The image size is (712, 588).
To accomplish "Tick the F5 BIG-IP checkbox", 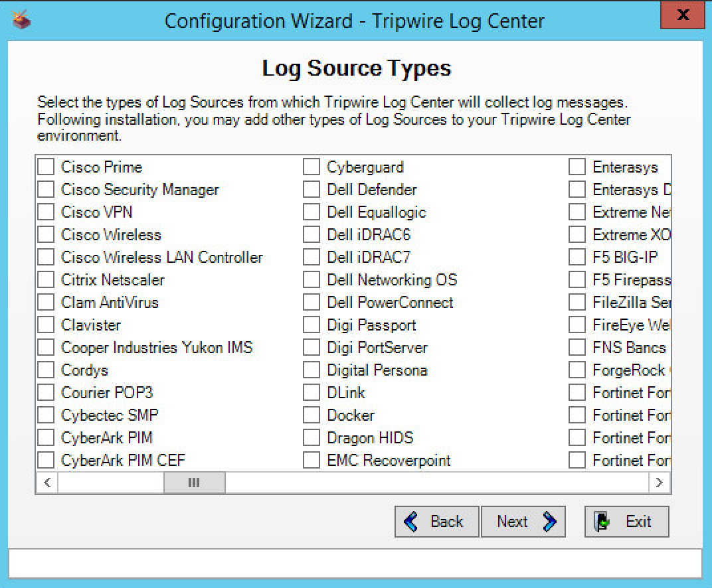I will coord(577,257).
